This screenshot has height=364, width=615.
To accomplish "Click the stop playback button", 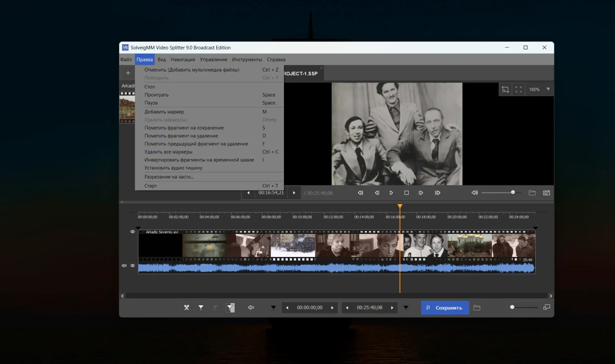I will click(406, 193).
